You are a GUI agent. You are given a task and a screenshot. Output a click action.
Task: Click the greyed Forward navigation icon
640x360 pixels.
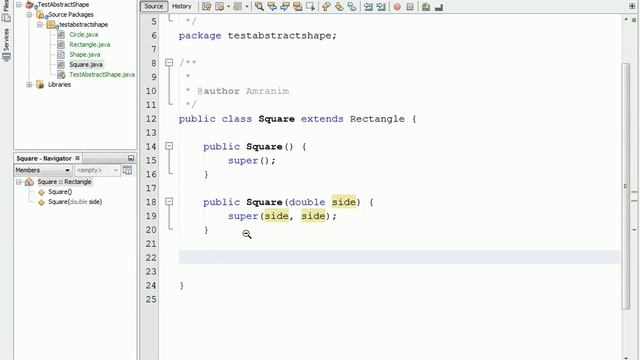[238, 7]
